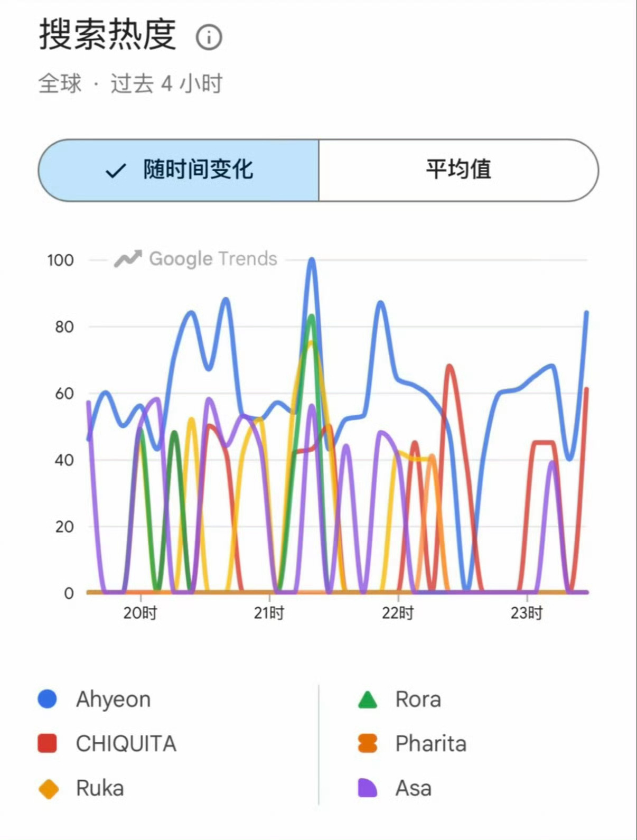
Task: Select the Ahyeon legend label
Action: coord(114,699)
